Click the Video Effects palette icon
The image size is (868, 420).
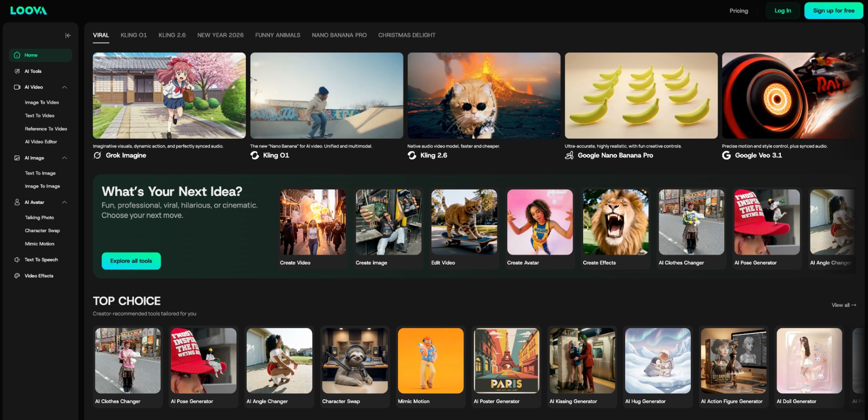[17, 276]
